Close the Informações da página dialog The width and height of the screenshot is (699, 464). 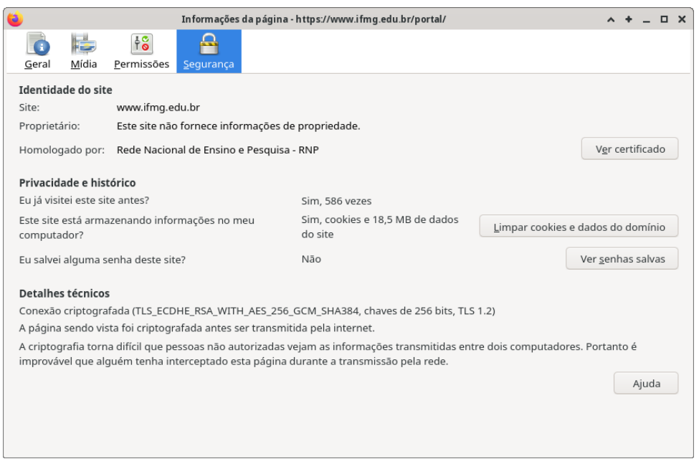(x=683, y=19)
